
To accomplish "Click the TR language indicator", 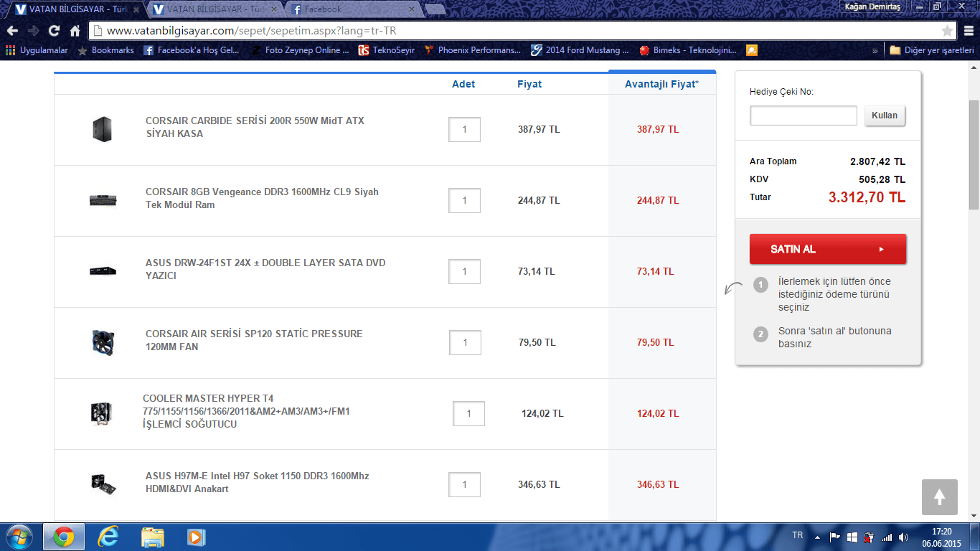I will (797, 535).
